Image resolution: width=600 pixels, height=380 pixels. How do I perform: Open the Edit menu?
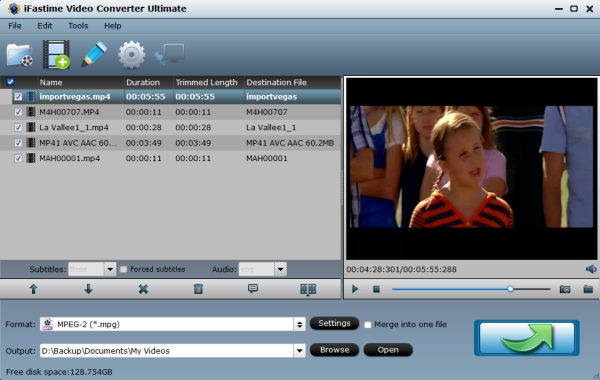pyautogui.click(x=45, y=26)
